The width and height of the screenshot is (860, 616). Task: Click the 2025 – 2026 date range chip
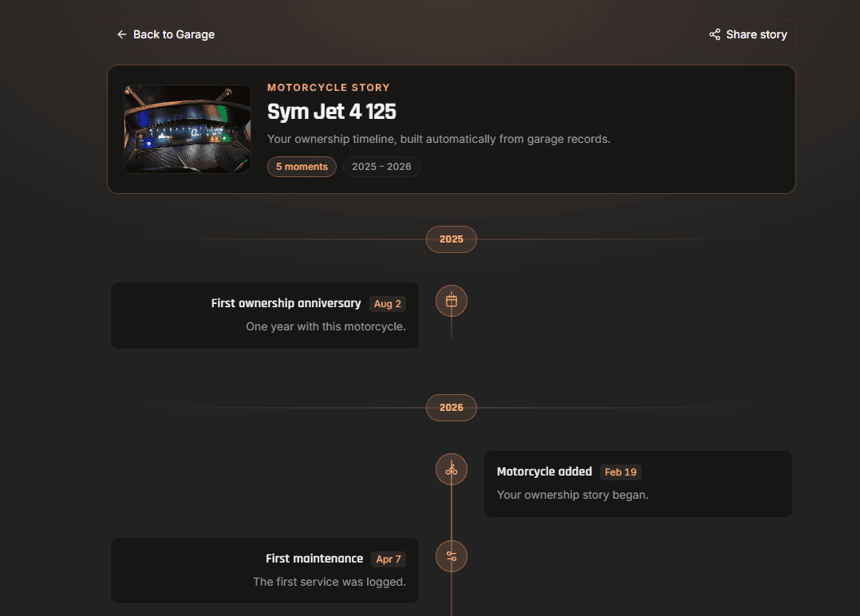click(381, 167)
